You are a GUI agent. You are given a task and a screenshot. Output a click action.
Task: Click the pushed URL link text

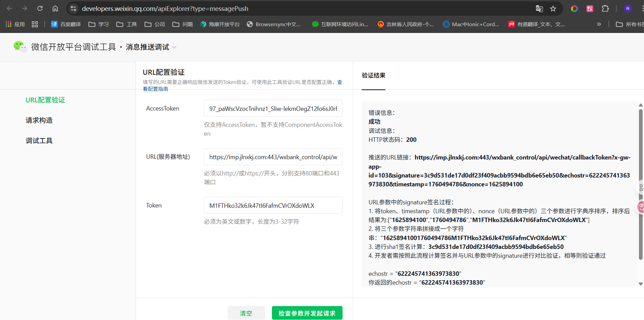point(500,171)
